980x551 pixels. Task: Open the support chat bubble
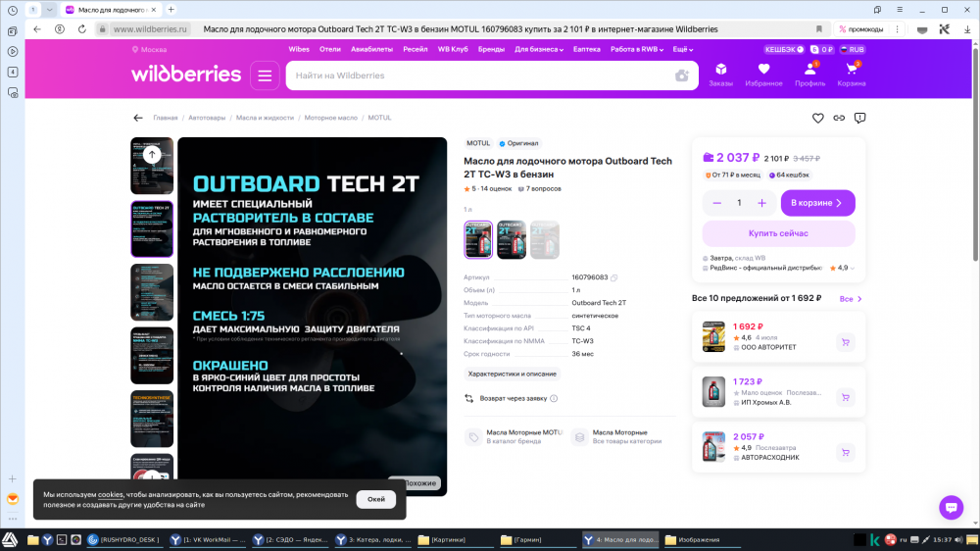click(952, 507)
